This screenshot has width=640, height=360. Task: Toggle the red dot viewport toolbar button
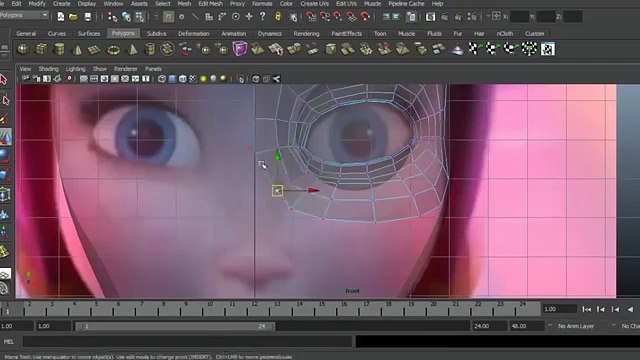pyautogui.click(x=69, y=79)
